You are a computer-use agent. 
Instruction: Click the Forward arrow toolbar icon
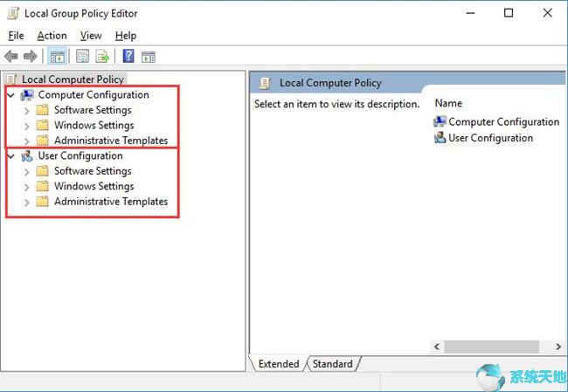30,57
